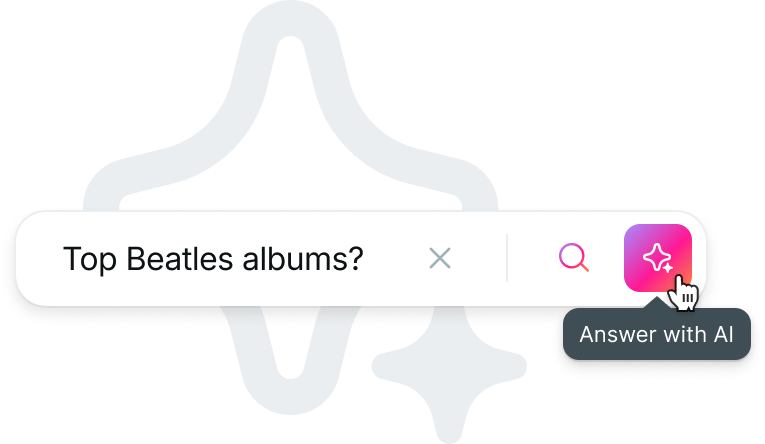Click the word 'AI' in the tooltip
Viewport: 765px width, 444px height.
(x=724, y=335)
